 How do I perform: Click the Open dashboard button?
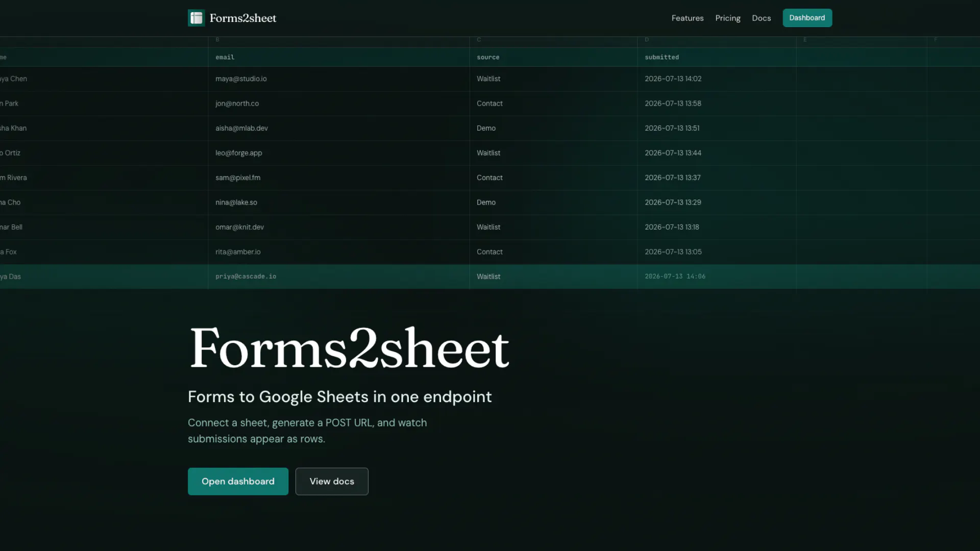238,481
